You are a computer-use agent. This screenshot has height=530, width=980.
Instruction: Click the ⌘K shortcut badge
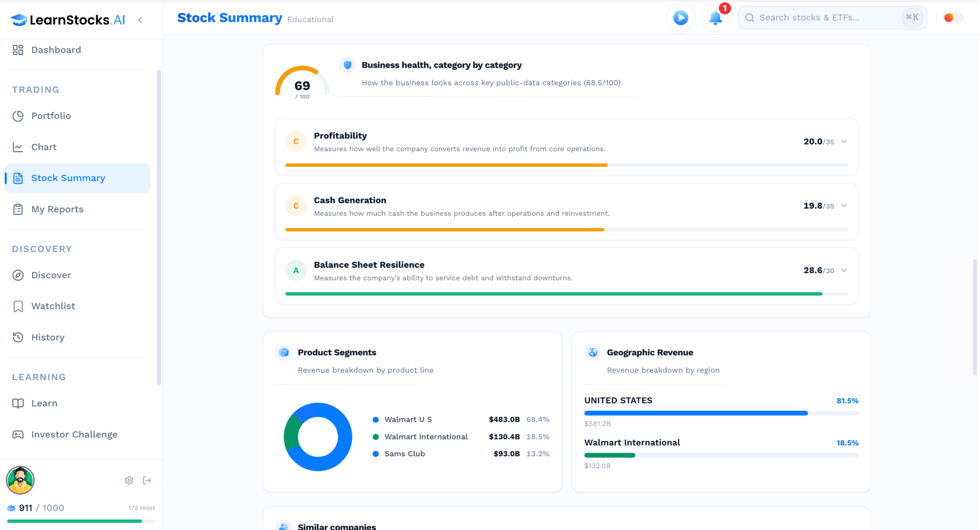(912, 17)
